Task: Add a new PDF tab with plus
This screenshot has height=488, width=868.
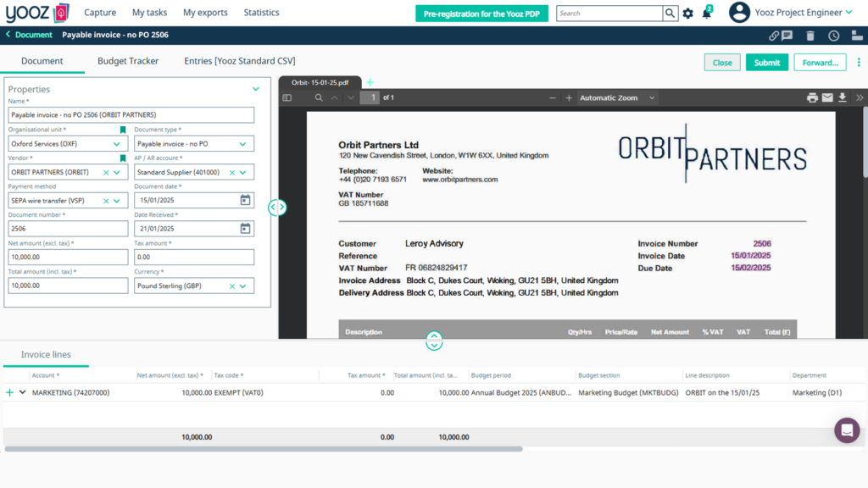Action: pos(370,82)
